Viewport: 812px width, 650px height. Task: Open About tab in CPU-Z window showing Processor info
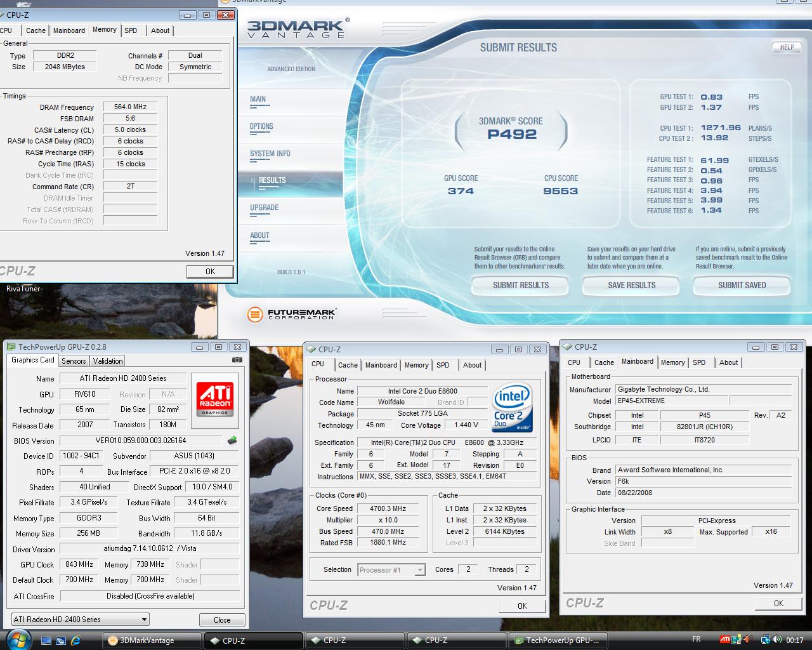coord(472,365)
